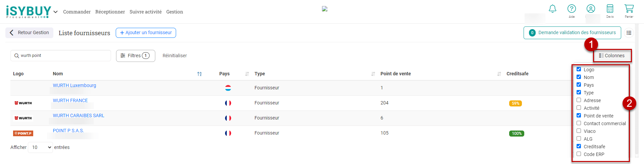Open the Panier shopping cart icon
The width and height of the screenshot is (644, 164).
coord(629,9)
